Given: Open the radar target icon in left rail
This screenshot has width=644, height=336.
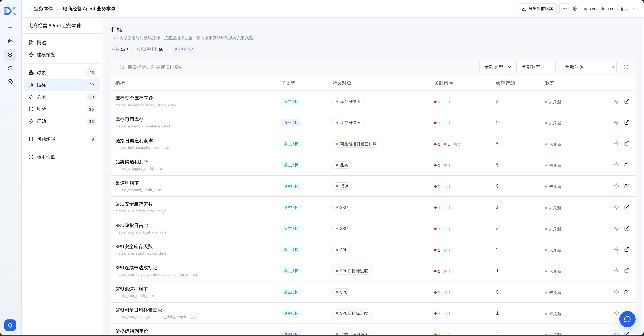Looking at the screenshot, I should [x=10, y=82].
